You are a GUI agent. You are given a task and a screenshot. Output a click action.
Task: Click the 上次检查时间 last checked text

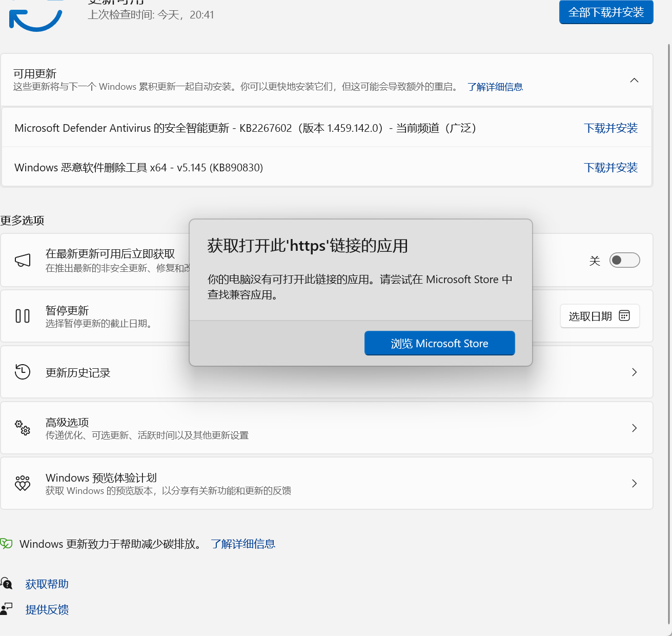point(151,14)
